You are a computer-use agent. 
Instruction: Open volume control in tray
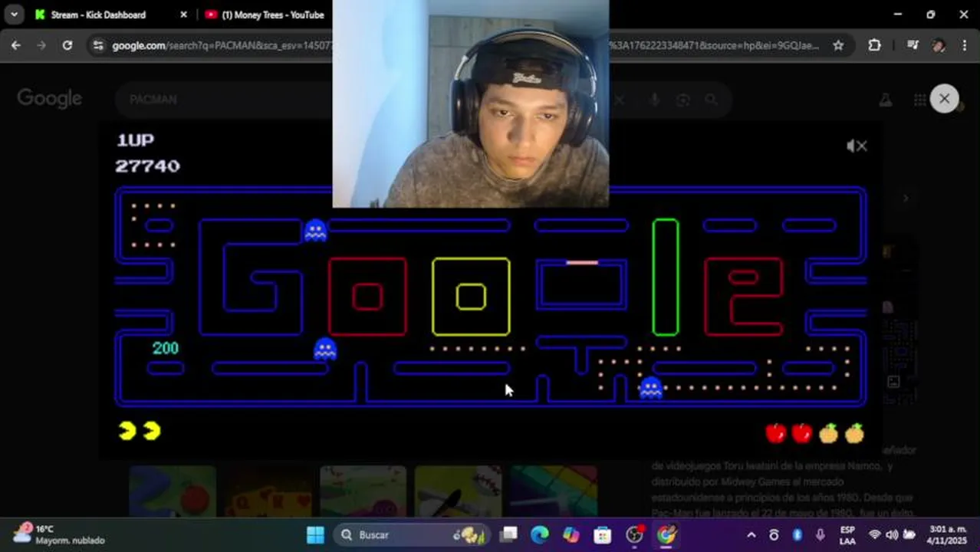tap(892, 534)
